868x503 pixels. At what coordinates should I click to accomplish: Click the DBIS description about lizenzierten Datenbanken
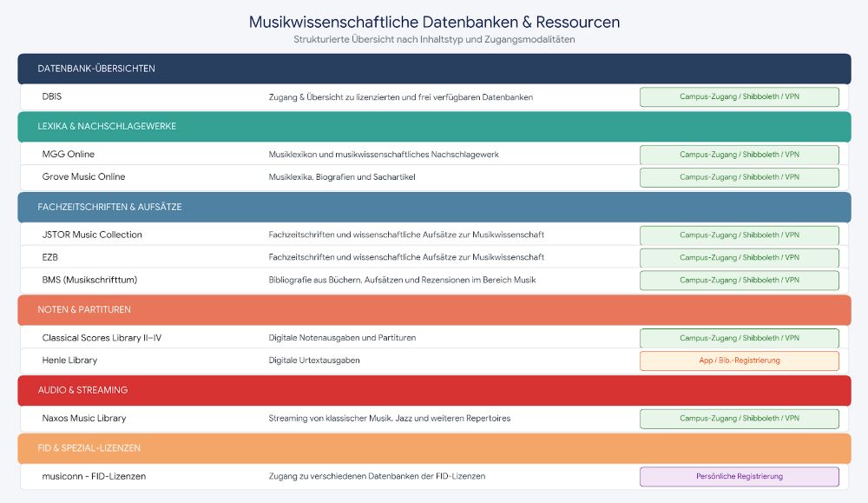[x=401, y=97]
